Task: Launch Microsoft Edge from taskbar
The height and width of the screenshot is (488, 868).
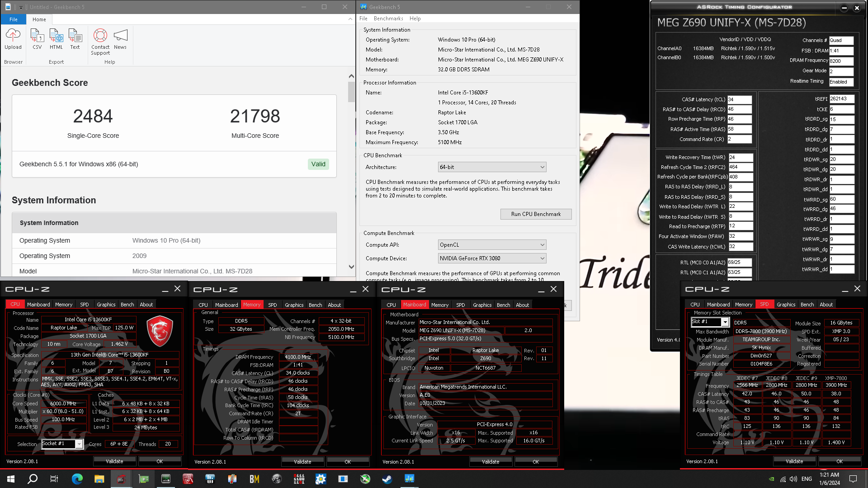Action: (77, 479)
